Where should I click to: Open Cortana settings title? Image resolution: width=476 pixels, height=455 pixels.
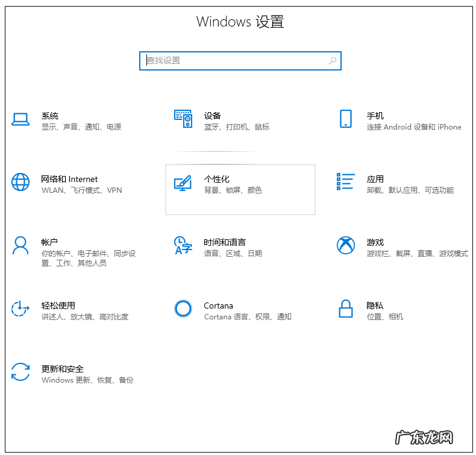click(x=218, y=306)
